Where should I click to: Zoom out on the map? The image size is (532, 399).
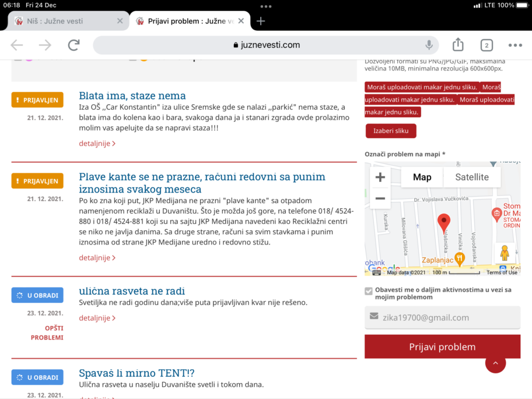380,198
